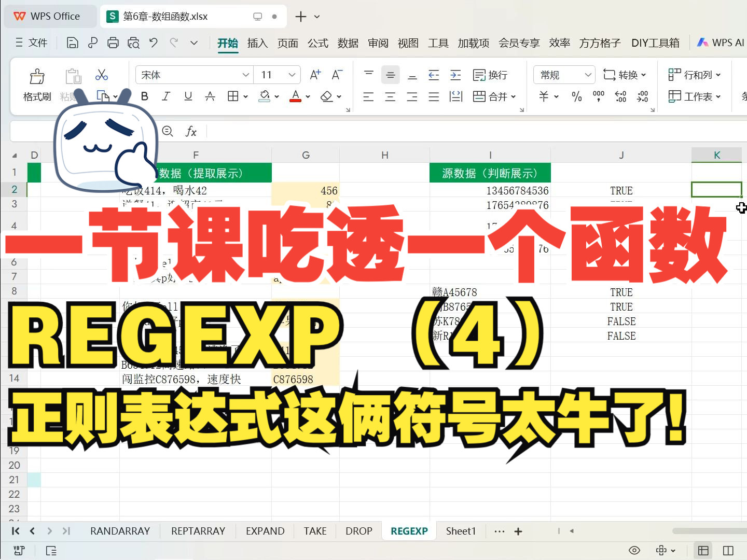Click the eraser clear icon
747x560 pixels.
tap(326, 96)
